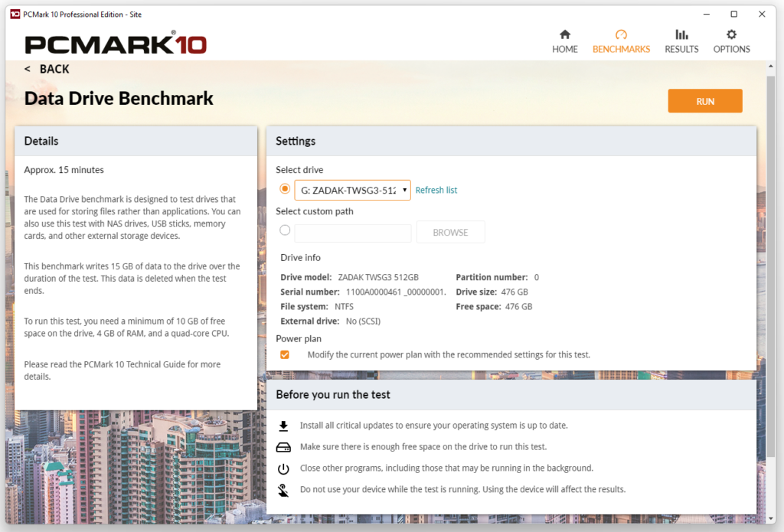
Task: Open the Options gear icon
Action: [731, 34]
